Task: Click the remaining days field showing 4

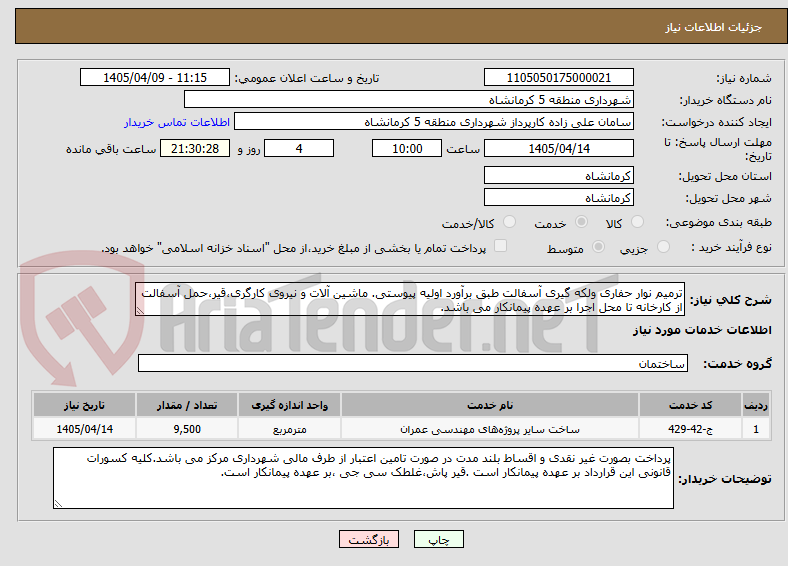Action: [299, 148]
